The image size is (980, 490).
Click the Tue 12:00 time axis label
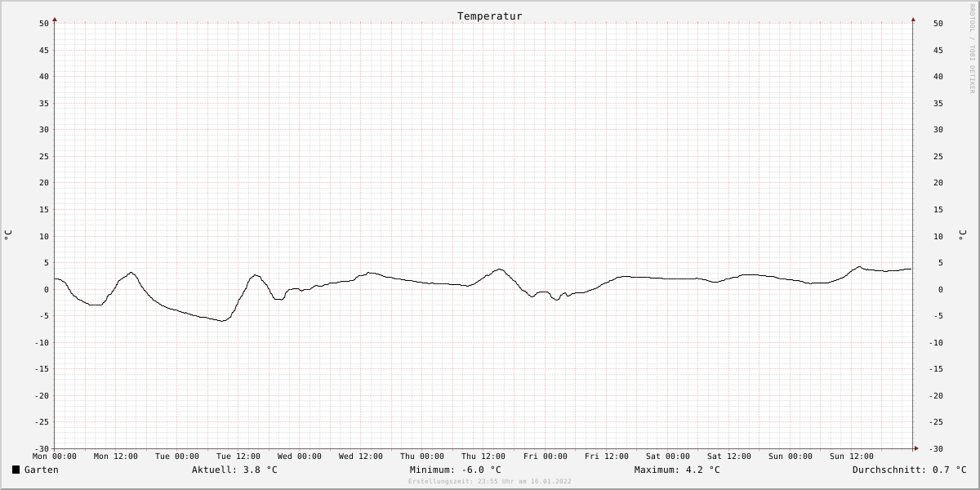[238, 457]
